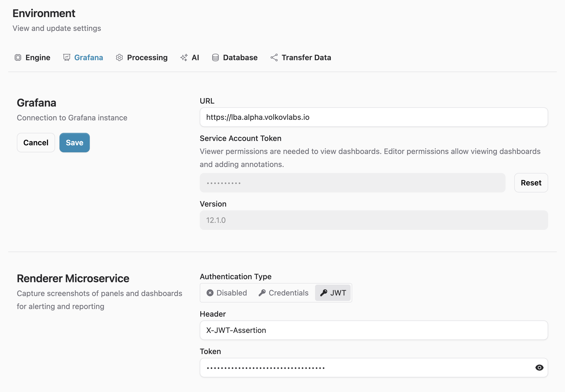
Task: Open the Database tab
Action: (x=235, y=57)
